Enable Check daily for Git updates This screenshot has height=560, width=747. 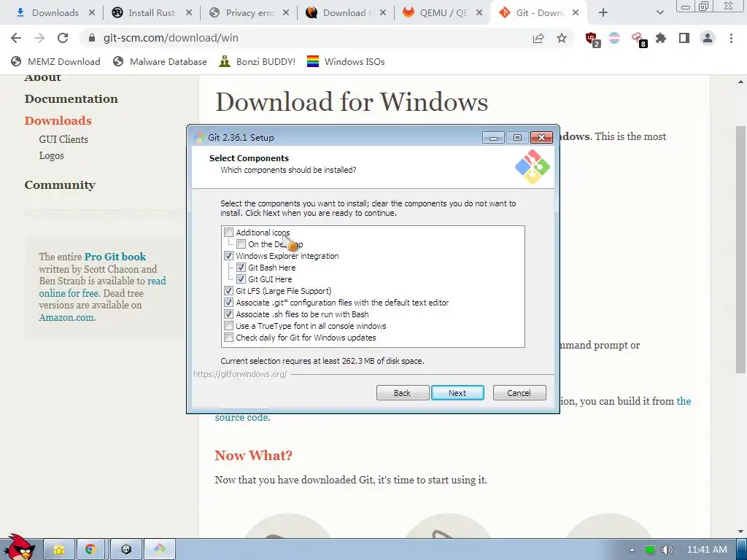(228, 338)
